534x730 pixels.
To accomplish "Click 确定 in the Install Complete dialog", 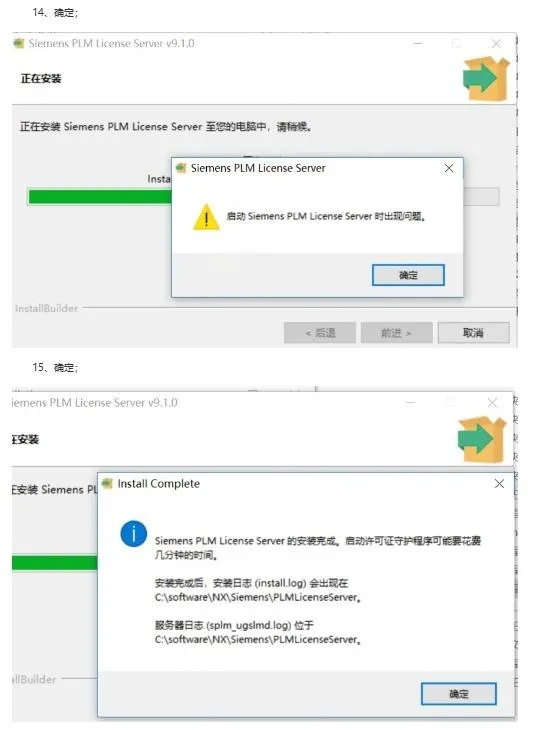I will (x=459, y=694).
